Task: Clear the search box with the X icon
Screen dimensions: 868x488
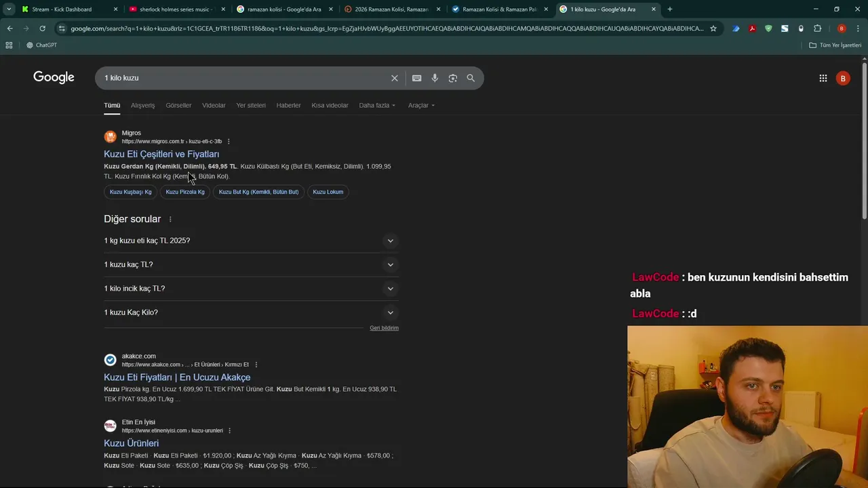Action: coord(395,78)
